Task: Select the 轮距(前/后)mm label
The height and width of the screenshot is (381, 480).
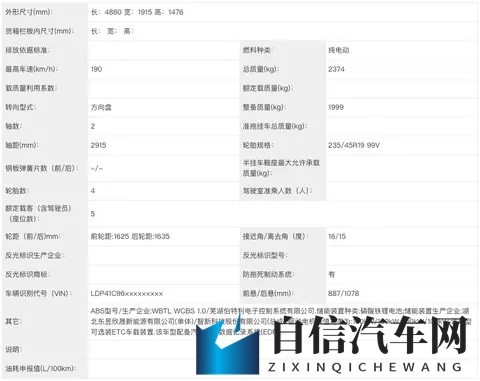Action: pos(33,237)
